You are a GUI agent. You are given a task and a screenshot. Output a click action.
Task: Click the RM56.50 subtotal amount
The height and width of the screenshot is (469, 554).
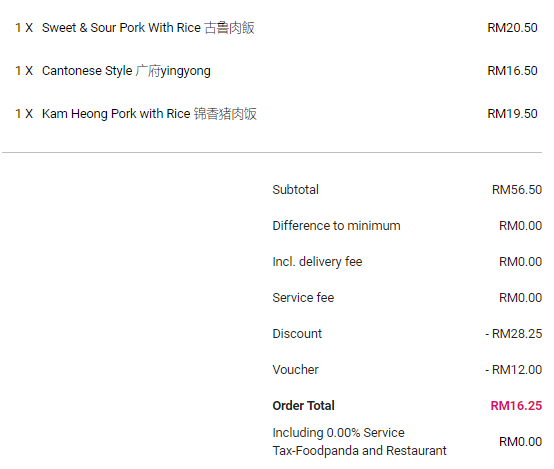tap(517, 190)
